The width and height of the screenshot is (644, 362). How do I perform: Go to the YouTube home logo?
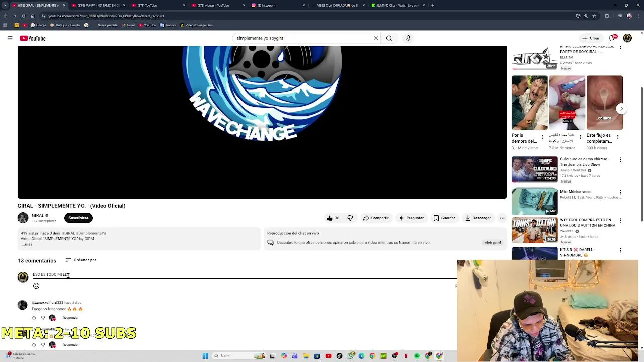coord(33,38)
